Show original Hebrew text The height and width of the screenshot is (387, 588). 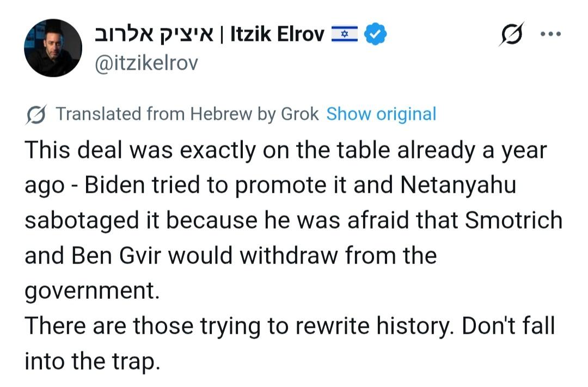click(x=381, y=114)
